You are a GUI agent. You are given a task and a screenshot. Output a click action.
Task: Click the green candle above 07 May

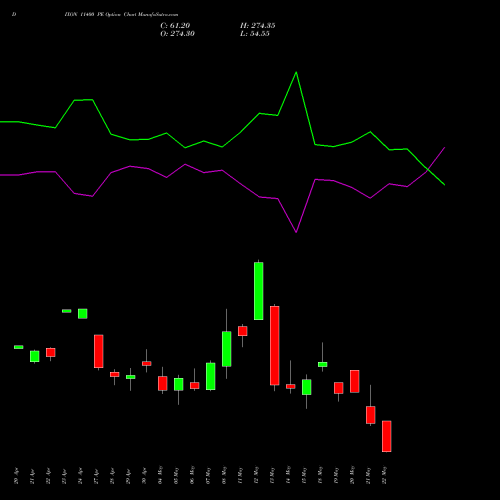point(211,376)
